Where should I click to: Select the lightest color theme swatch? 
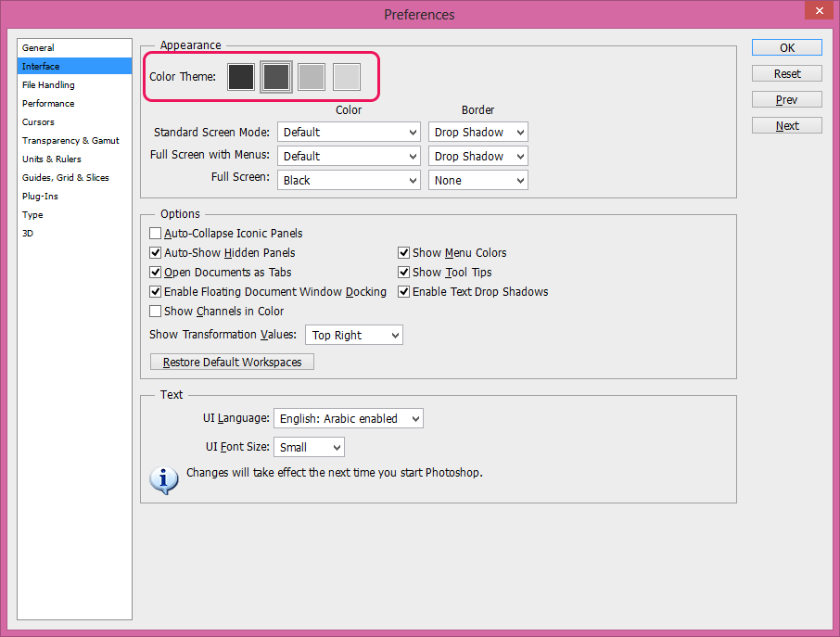[347, 77]
